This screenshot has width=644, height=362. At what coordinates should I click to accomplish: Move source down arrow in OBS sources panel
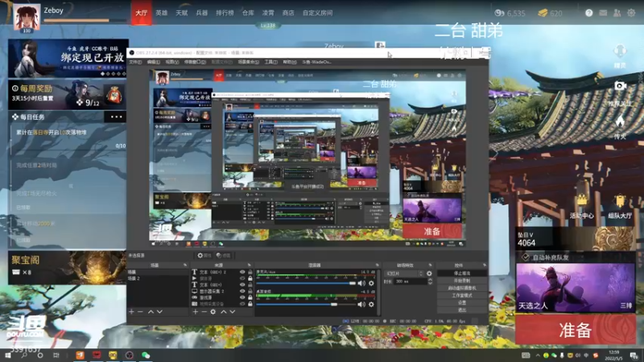233,312
